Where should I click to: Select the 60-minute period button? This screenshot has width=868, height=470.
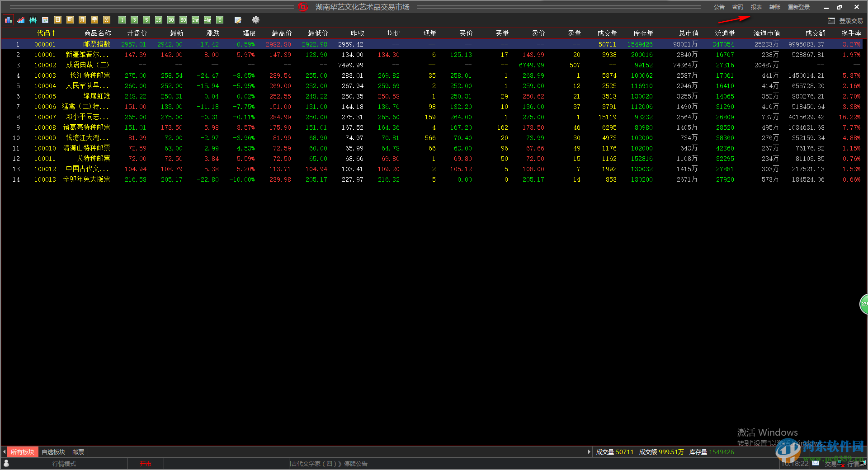click(x=183, y=20)
